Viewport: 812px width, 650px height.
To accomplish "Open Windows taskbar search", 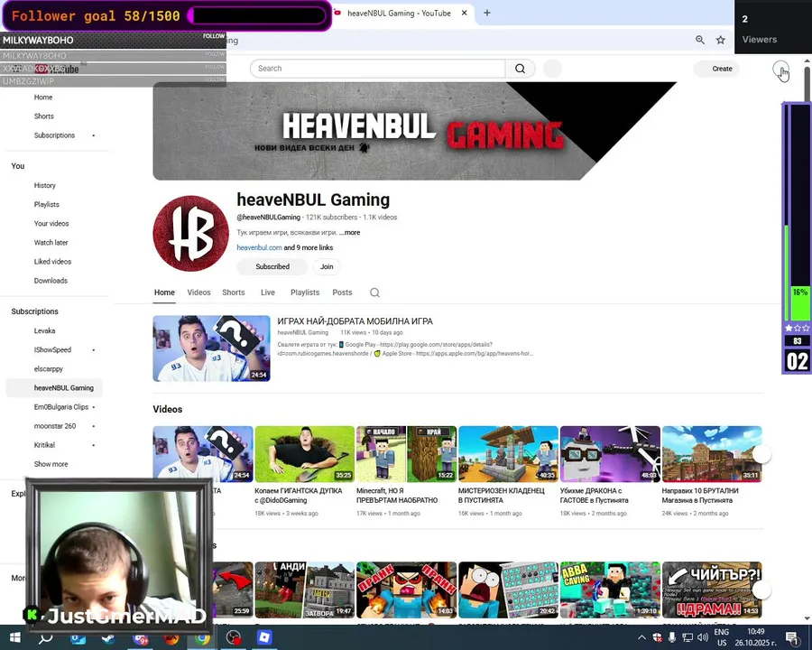I will click(46, 637).
